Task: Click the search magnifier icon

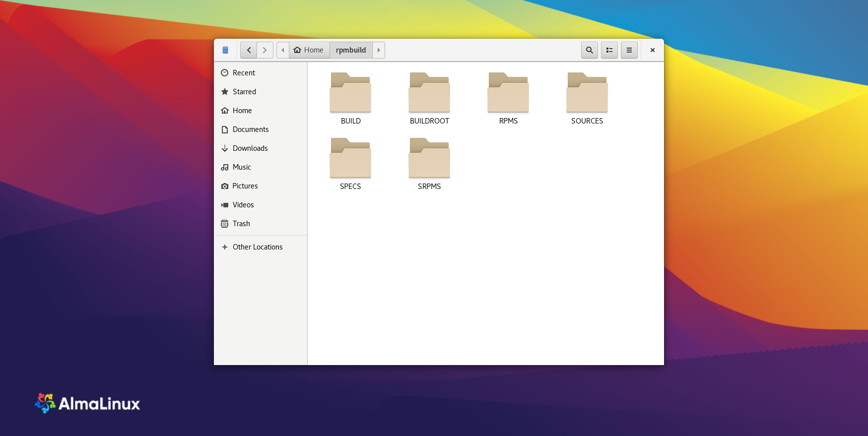Action: point(589,50)
